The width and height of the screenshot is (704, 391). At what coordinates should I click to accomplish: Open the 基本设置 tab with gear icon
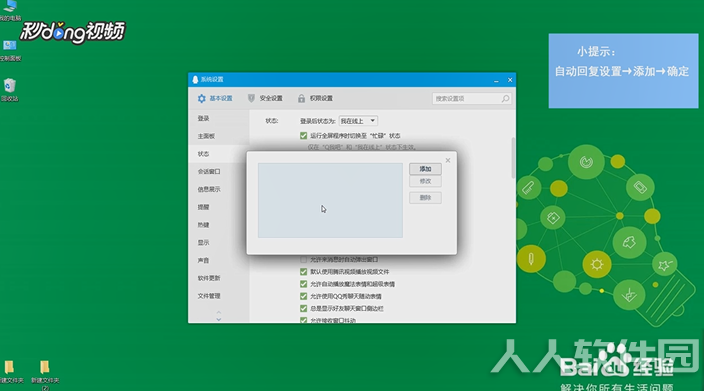(x=215, y=98)
